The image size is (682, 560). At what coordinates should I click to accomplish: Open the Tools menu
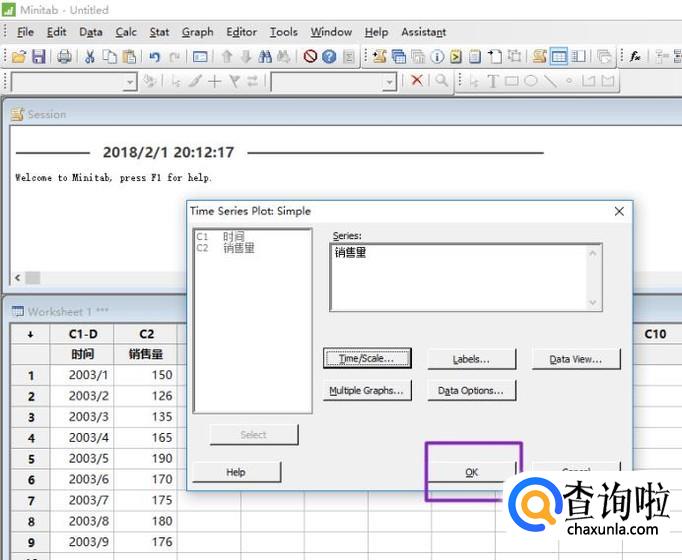click(284, 32)
